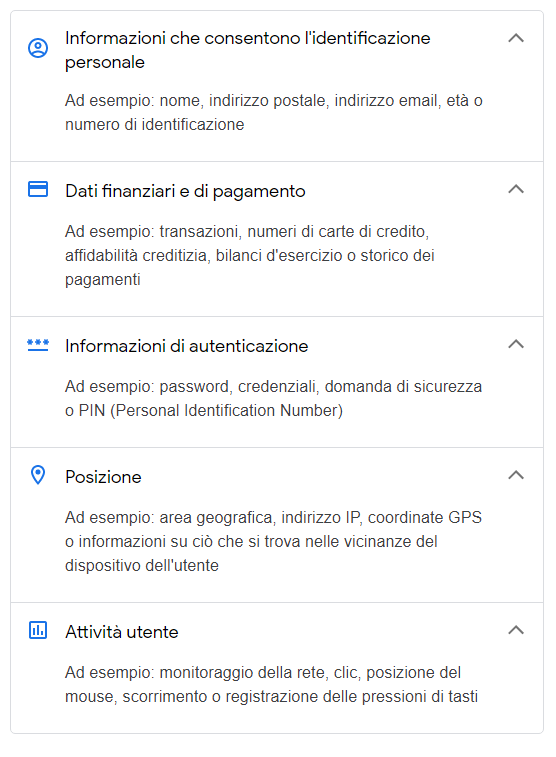
Task: Click the description mentioning indirizzo postale
Action: [x=274, y=112]
